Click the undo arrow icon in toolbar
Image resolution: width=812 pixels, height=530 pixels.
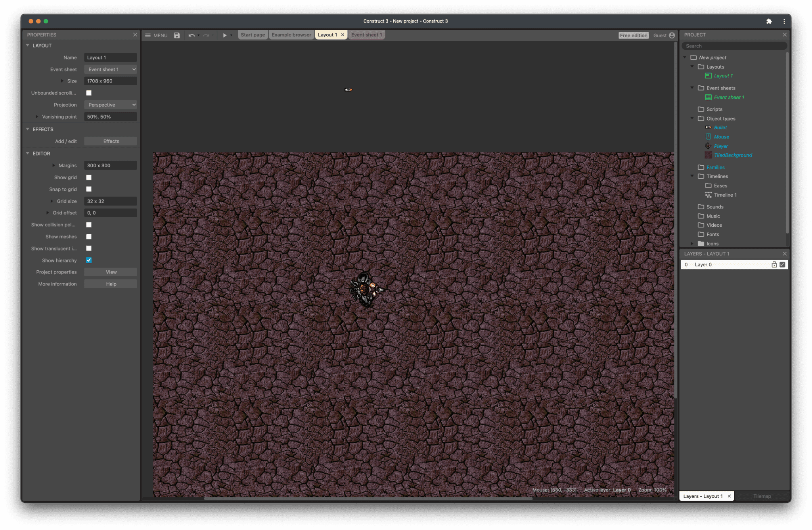(x=190, y=35)
